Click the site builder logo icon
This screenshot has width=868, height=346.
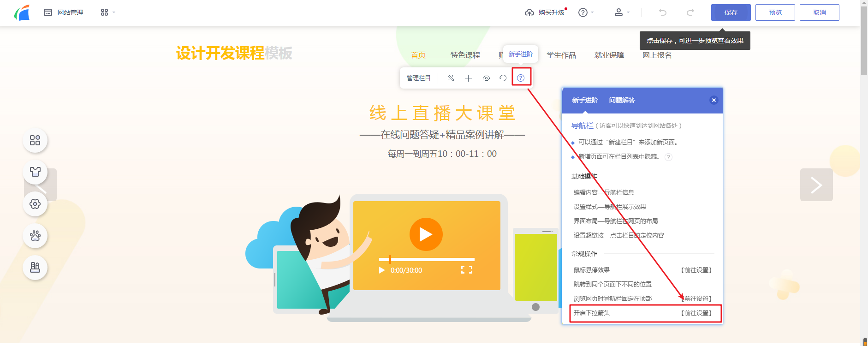pos(22,12)
